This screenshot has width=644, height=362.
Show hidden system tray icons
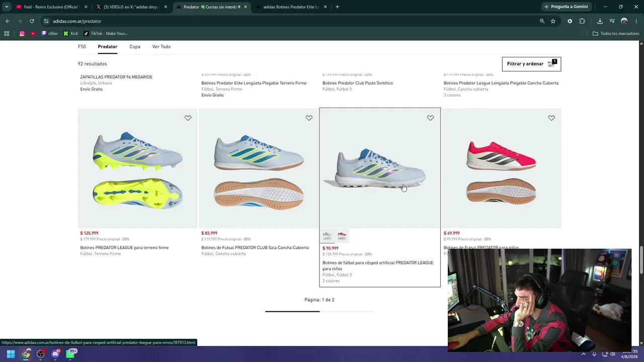click(584, 354)
